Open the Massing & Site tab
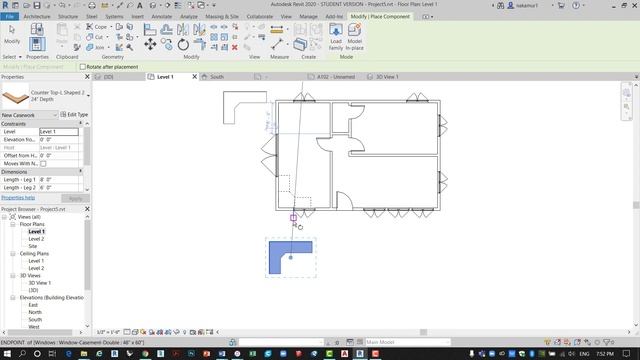640x360 pixels. (x=222, y=17)
